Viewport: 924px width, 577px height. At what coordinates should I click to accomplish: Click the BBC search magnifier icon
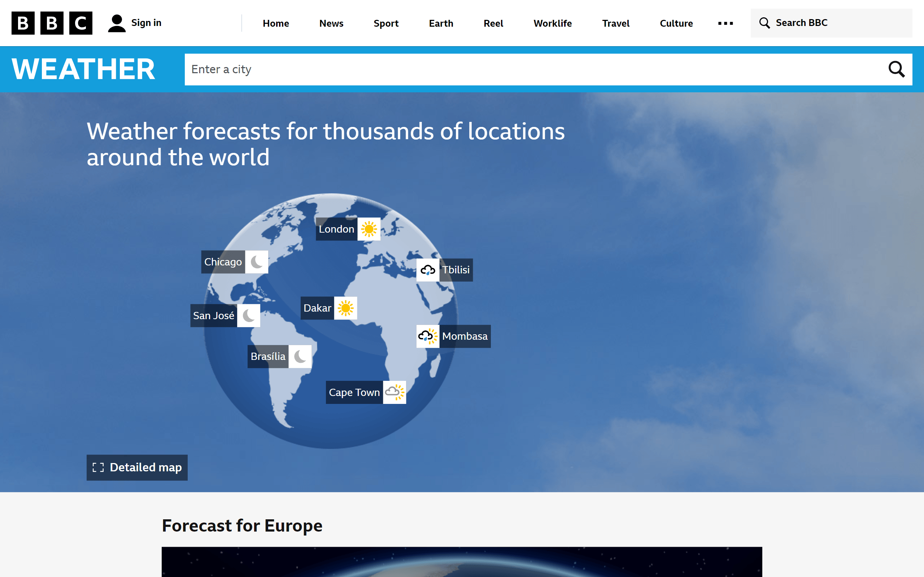click(x=764, y=23)
